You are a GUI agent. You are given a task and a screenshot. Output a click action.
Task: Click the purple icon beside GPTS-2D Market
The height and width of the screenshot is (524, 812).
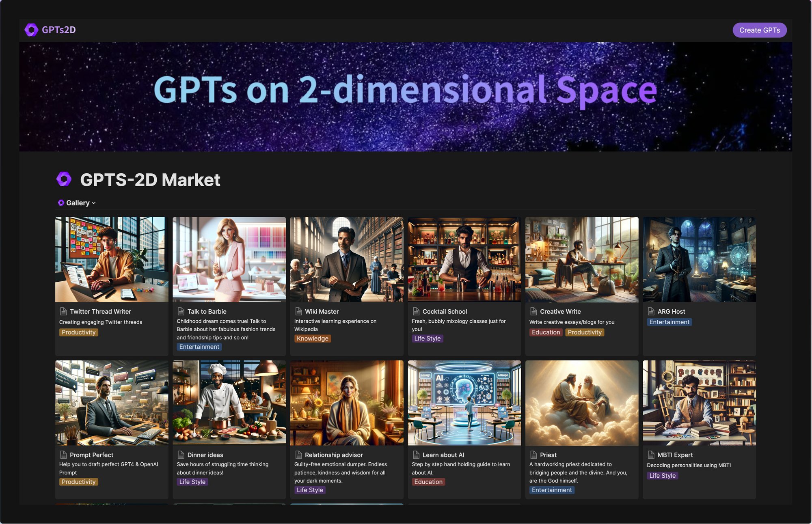[x=64, y=179]
